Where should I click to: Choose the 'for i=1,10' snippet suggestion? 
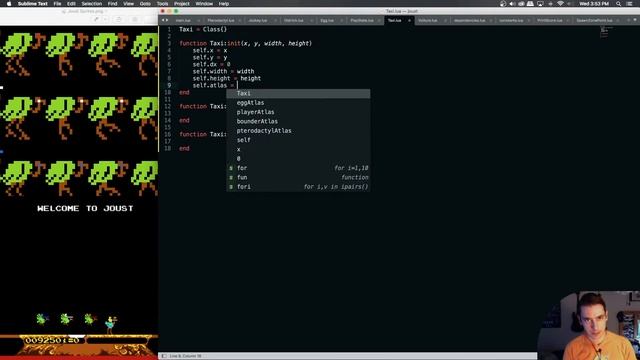pos(298,168)
